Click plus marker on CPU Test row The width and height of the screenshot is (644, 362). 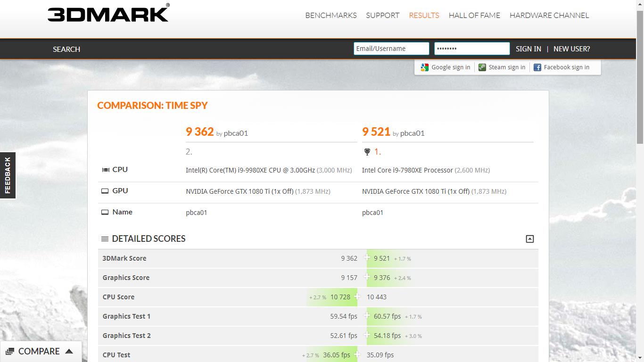tap(357, 354)
